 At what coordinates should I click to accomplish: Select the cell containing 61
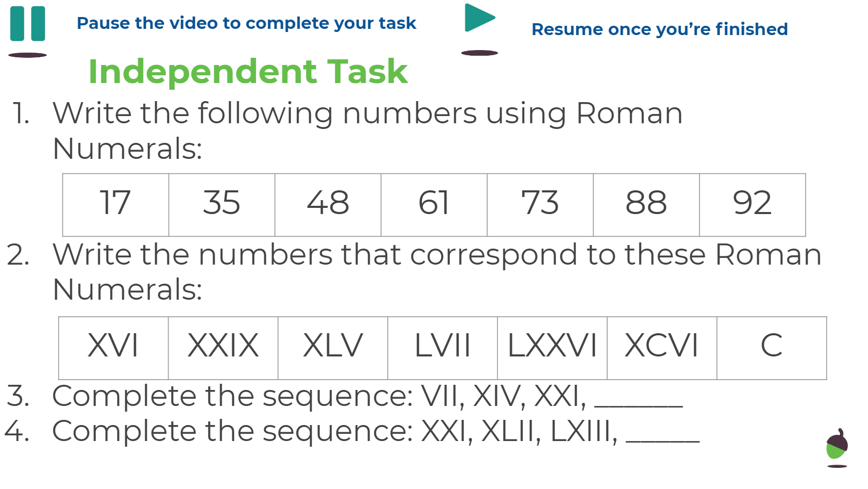click(x=435, y=205)
